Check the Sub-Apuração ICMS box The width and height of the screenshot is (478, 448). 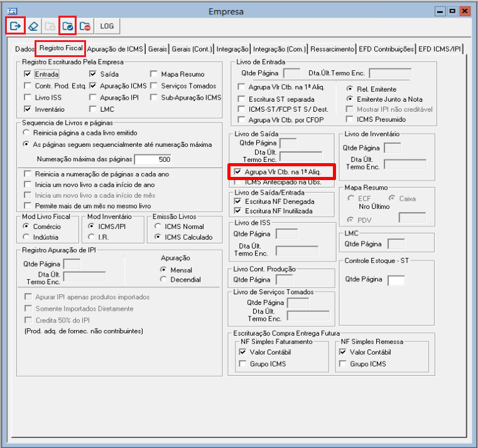tap(154, 97)
